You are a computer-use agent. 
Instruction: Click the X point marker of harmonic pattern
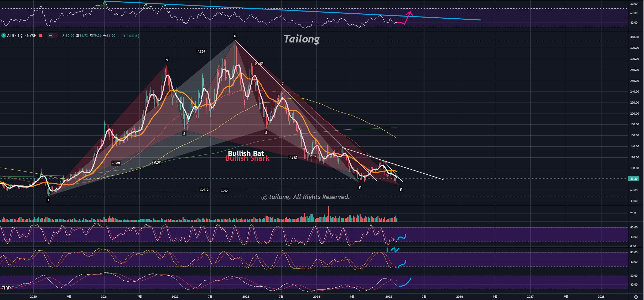click(x=48, y=200)
